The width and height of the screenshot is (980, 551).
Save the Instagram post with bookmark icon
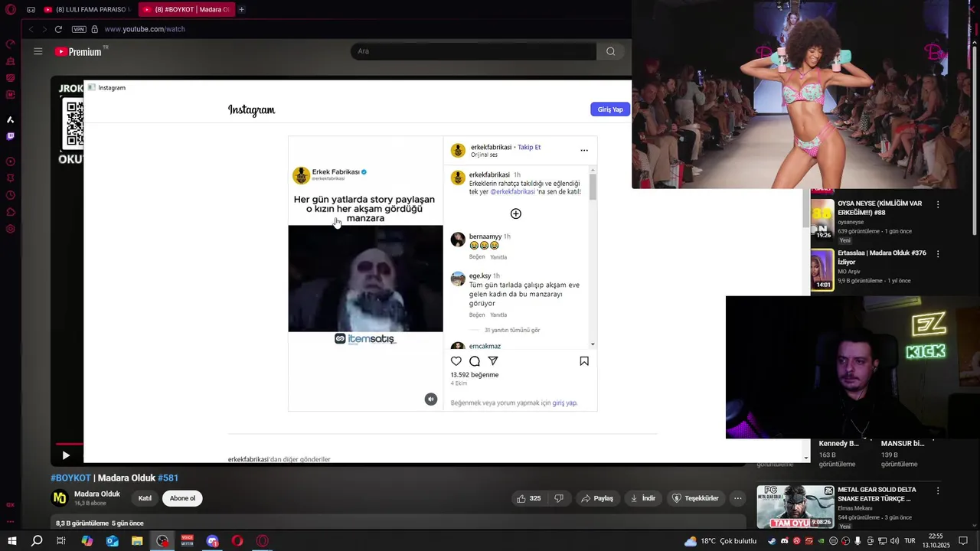584,361
